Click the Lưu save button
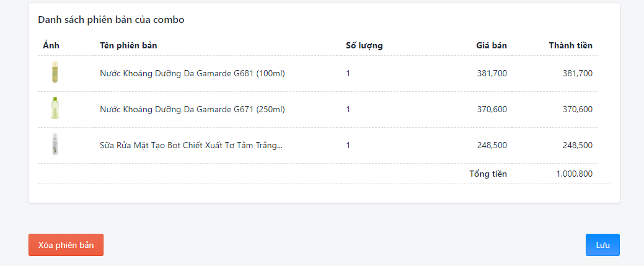Image resolution: width=644 pixels, height=266 pixels. [x=602, y=245]
